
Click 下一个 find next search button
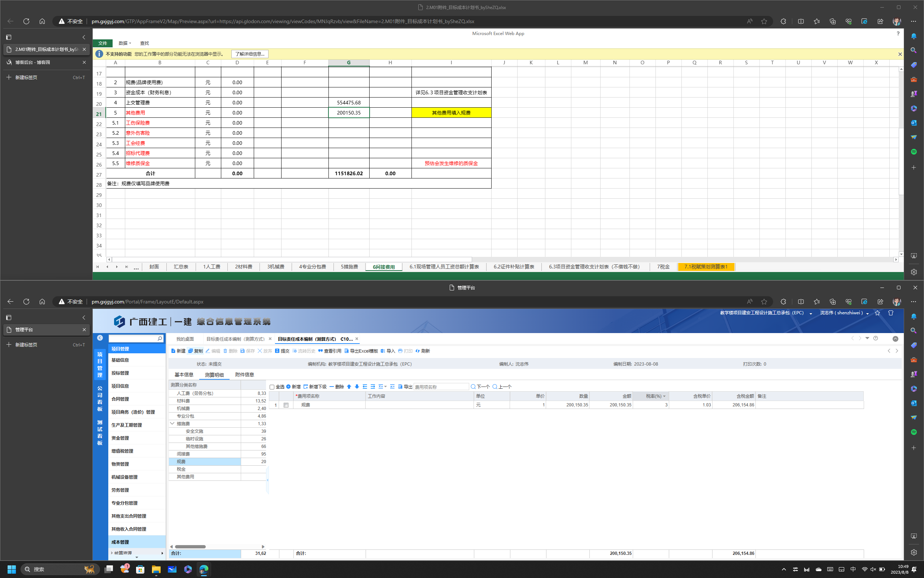click(480, 387)
